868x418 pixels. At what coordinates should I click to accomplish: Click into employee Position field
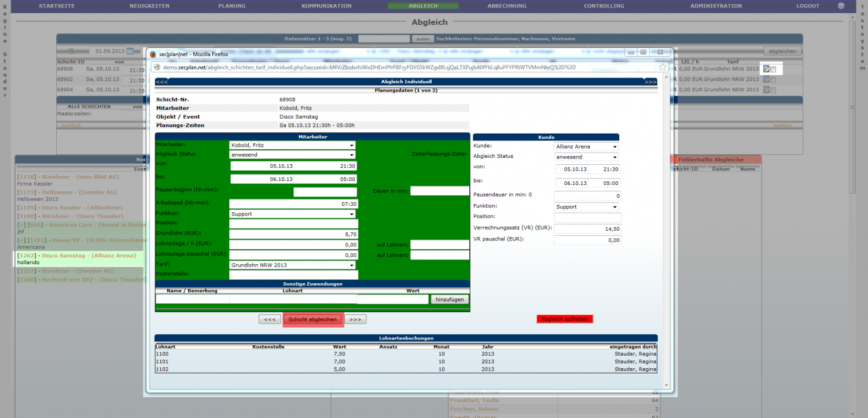(293, 224)
